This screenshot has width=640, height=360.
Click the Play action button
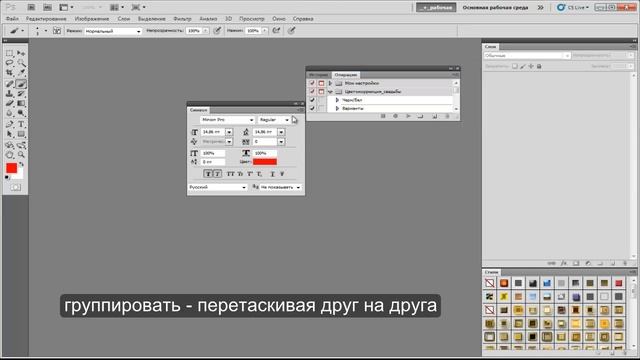click(408, 116)
